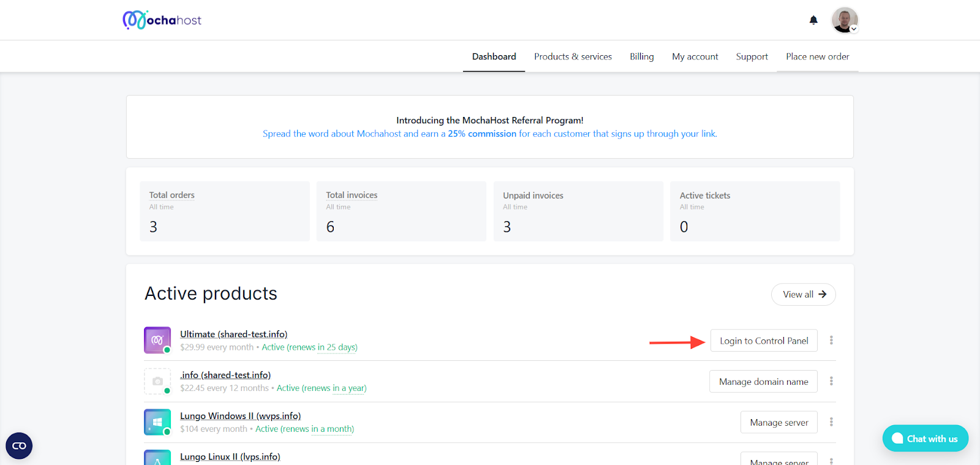Click Manage server for Lungo Windows II
The image size is (980, 465).
click(779, 423)
